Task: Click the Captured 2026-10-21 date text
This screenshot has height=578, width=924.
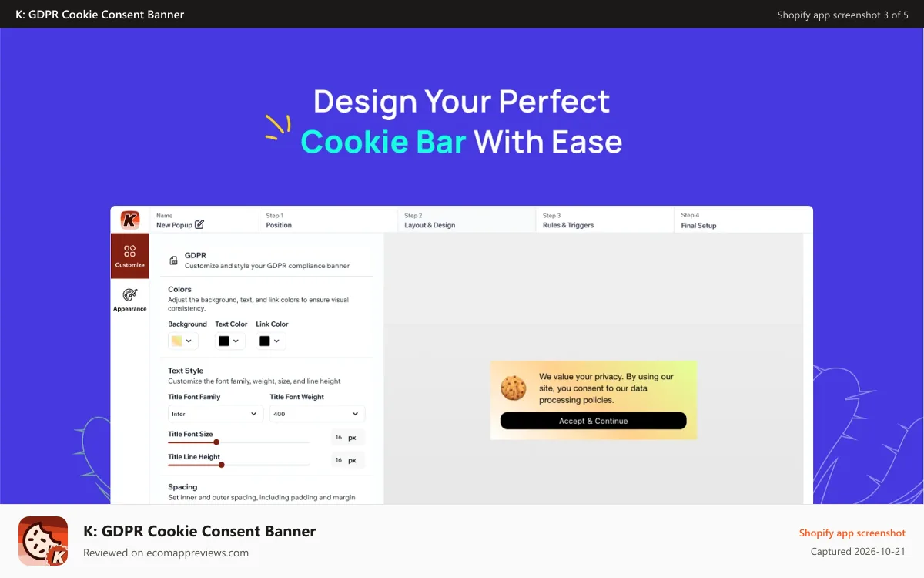Action: 858,552
